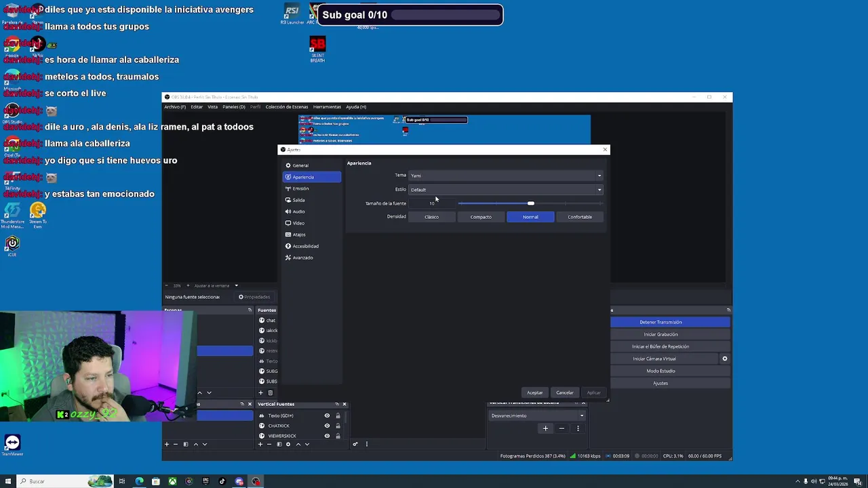Add source in Vertical Fuentes toolbar
Image resolution: width=868 pixels, height=488 pixels.
[260, 445]
